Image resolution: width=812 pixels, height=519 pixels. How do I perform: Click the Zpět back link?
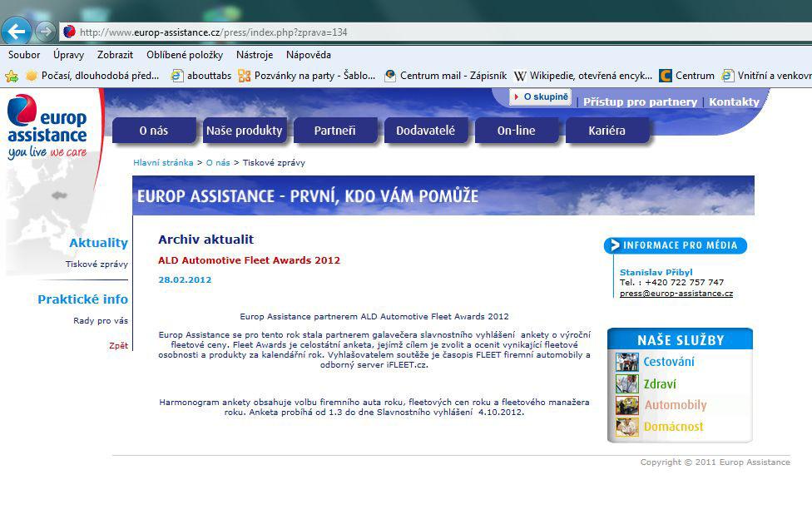(119, 345)
